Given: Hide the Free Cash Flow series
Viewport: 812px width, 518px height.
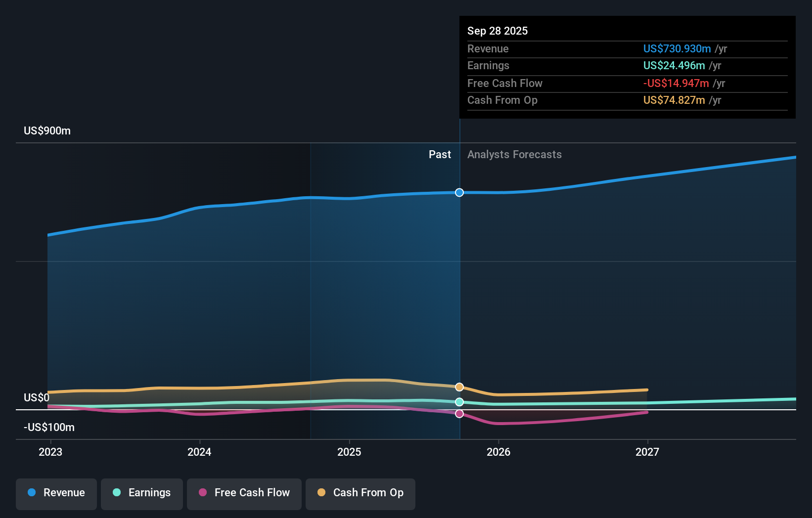Looking at the screenshot, I should point(244,493).
